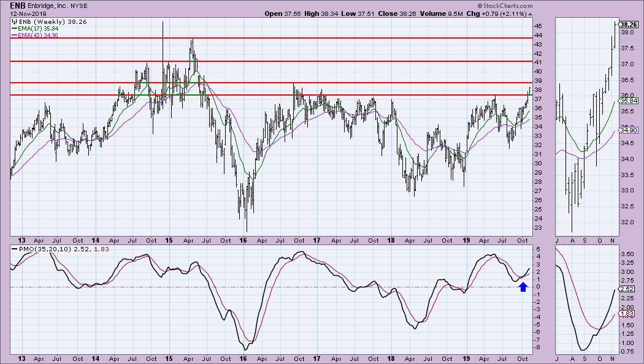644x364 pixels.
Task: Click the PMO(35,20,10) indicator label
Action: pos(45,249)
